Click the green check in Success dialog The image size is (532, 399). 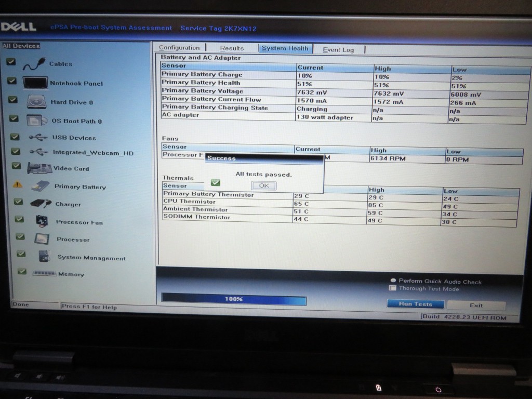click(x=216, y=183)
